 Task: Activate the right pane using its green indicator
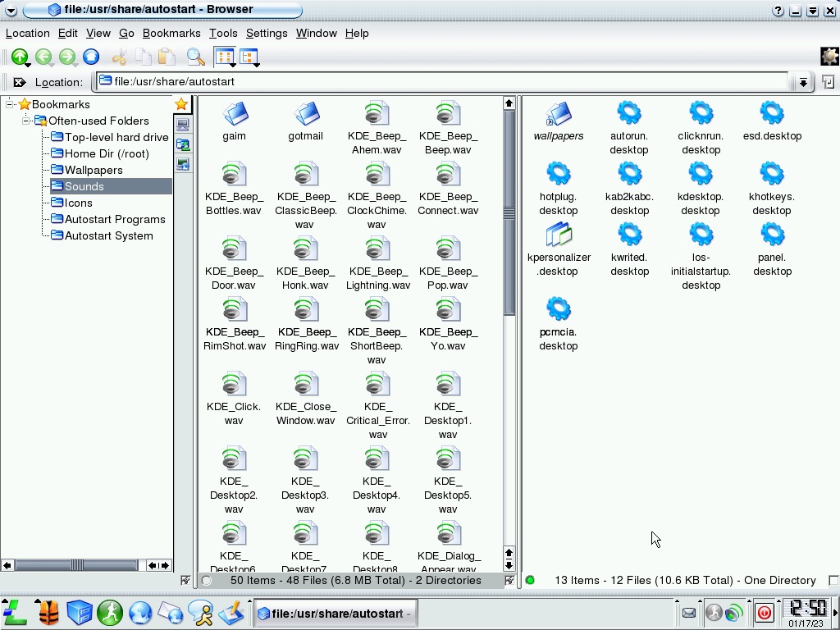530,580
